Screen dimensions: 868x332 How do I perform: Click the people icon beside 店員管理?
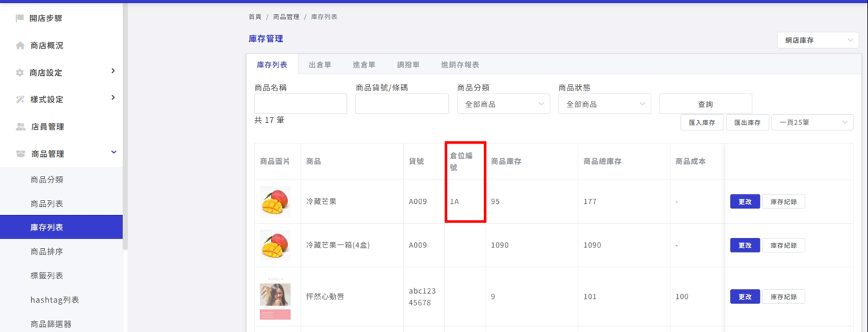tap(20, 127)
